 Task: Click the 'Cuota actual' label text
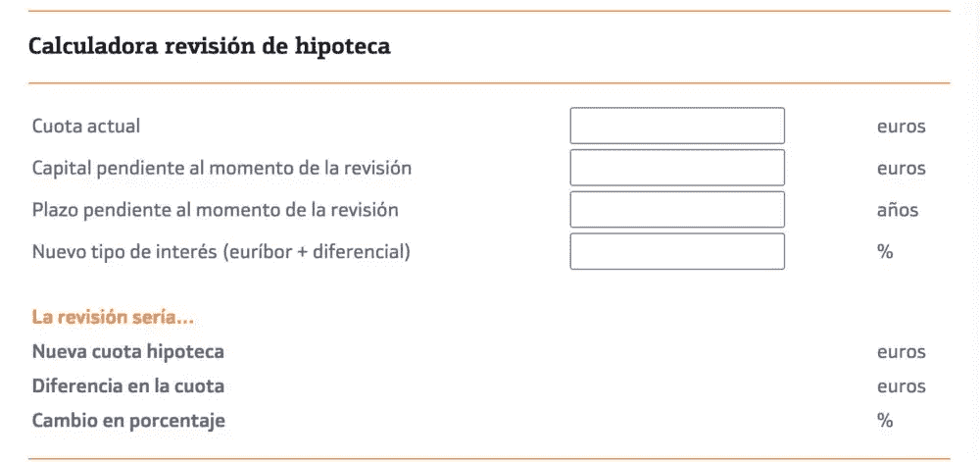[86, 126]
